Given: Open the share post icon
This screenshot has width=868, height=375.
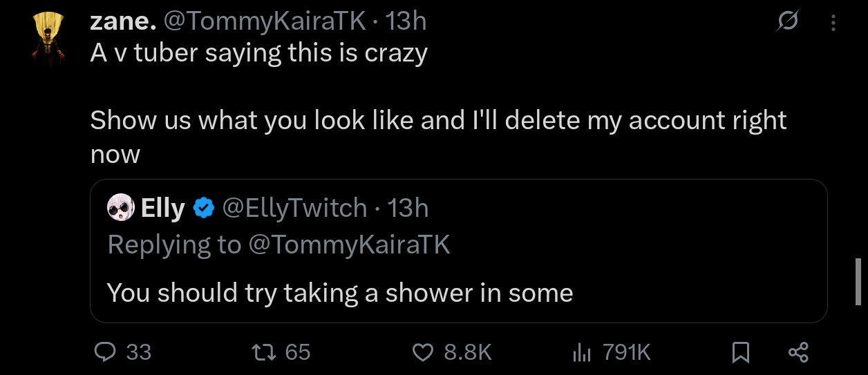Looking at the screenshot, I should [x=798, y=353].
